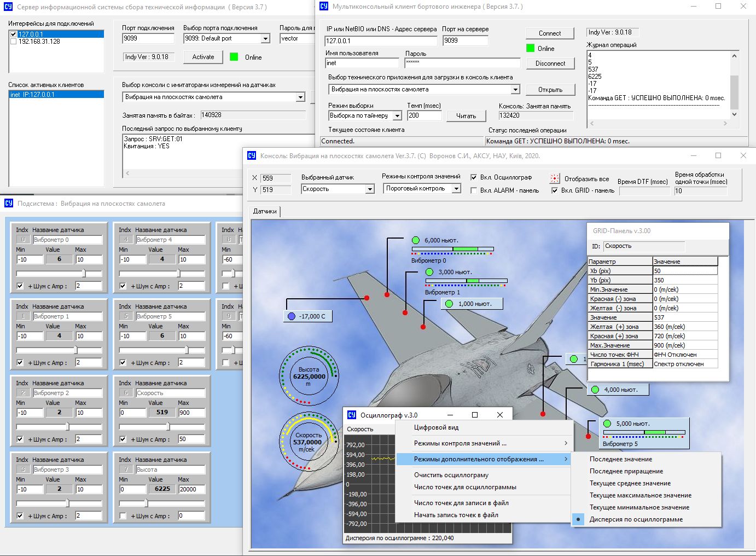Click green indicator beside 4,000 ньют. label

[x=595, y=390]
